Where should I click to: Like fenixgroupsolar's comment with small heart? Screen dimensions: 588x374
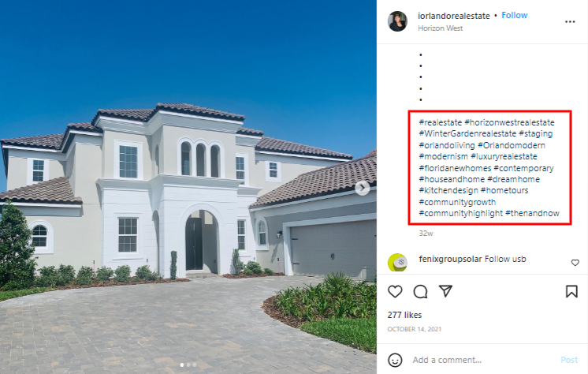(x=575, y=263)
